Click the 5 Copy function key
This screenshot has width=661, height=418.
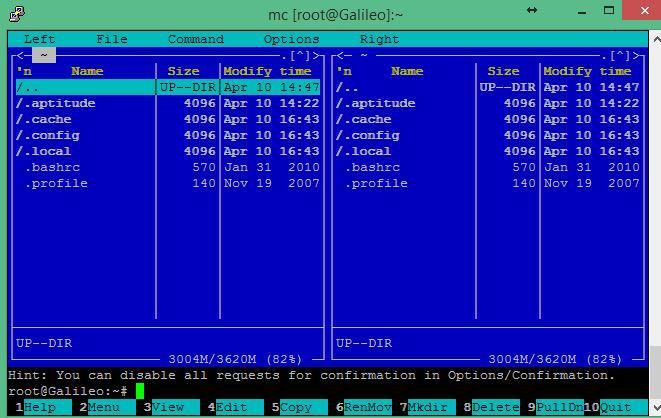(300, 407)
